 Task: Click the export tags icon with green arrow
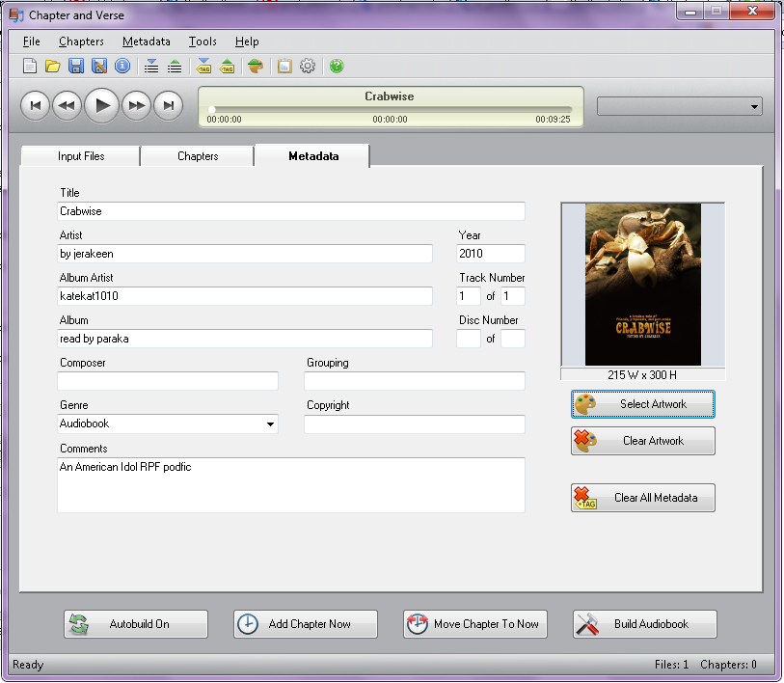(227, 67)
